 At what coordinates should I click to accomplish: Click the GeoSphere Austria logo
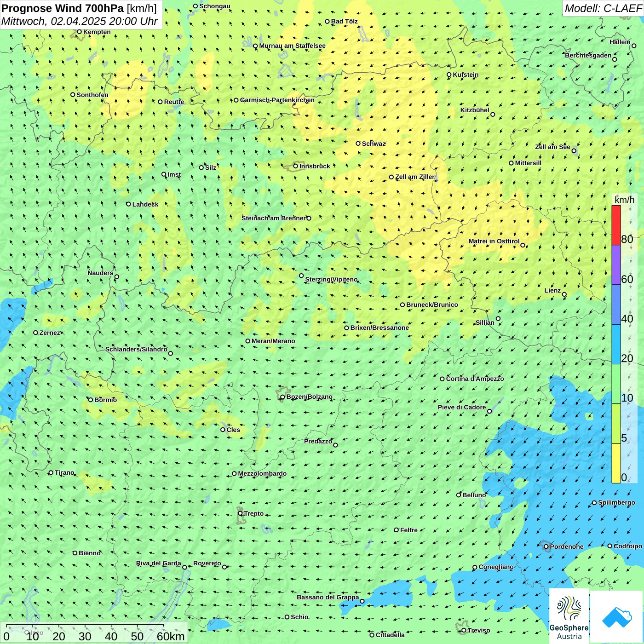click(x=569, y=616)
